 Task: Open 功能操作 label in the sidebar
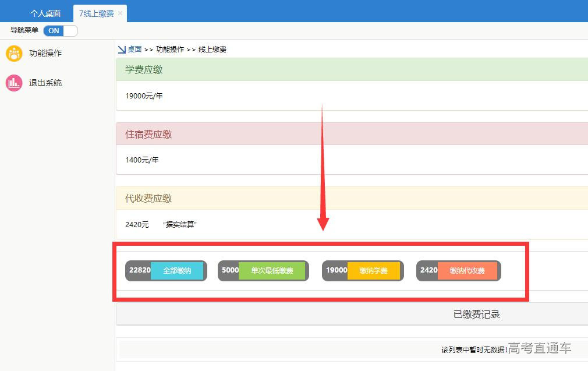45,54
